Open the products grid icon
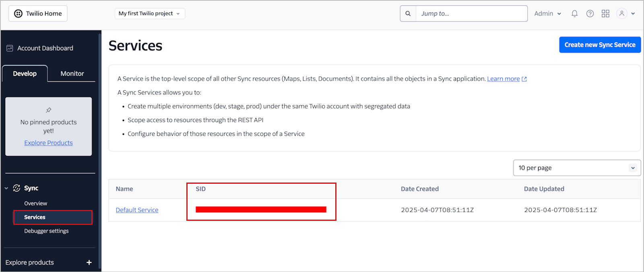 605,14
